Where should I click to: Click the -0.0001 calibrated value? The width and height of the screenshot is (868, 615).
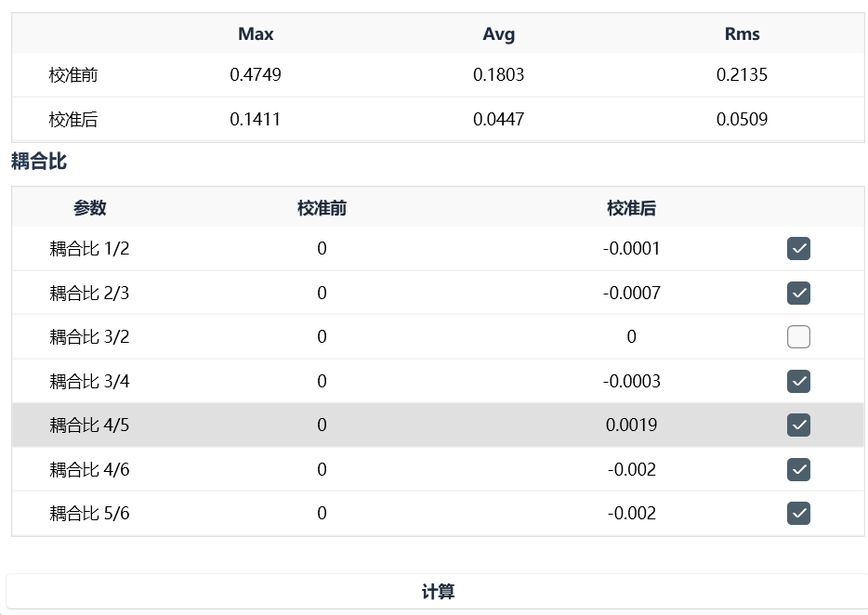point(631,249)
